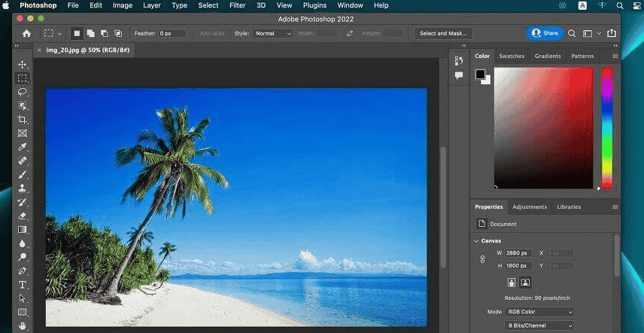
Task: Click the blue Share button
Action: 545,33
